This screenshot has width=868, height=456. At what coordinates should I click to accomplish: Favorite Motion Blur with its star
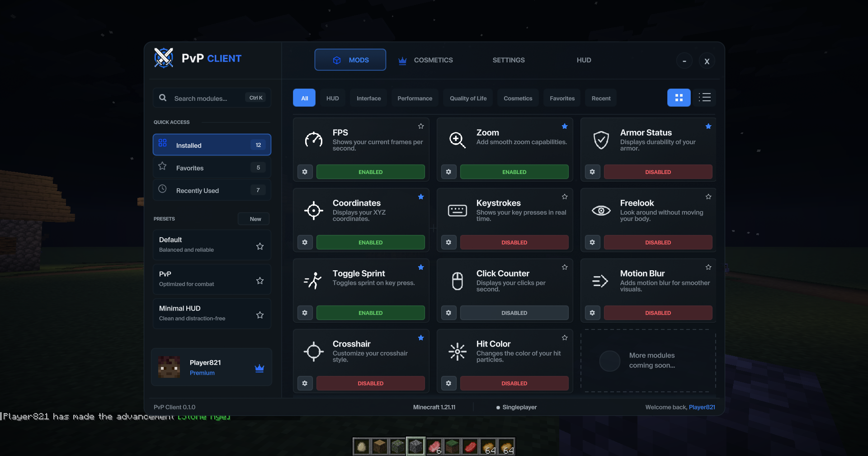coord(708,267)
